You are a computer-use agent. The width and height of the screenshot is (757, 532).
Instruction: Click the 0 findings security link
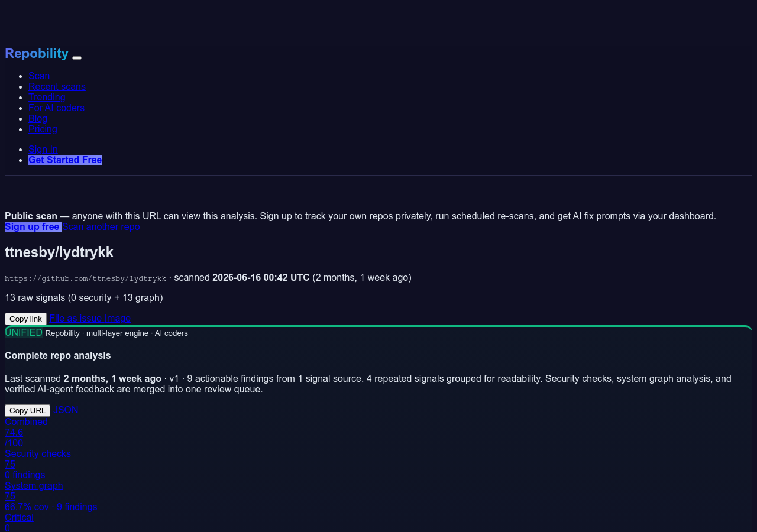(25, 475)
